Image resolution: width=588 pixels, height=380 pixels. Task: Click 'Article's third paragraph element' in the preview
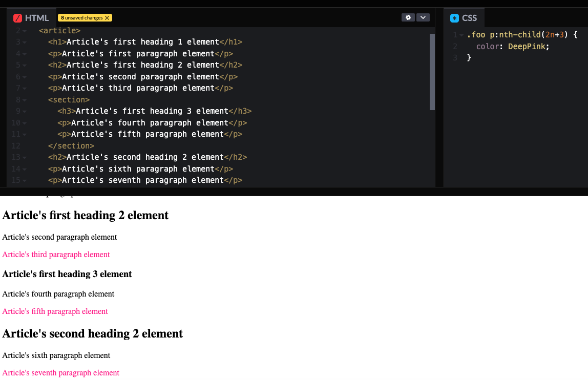pyautogui.click(x=56, y=254)
